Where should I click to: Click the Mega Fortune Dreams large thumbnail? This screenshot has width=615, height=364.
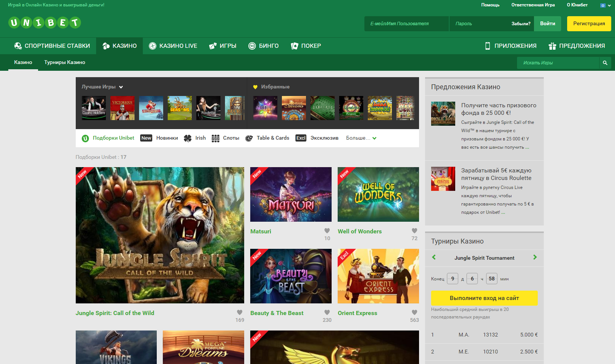tap(203, 347)
